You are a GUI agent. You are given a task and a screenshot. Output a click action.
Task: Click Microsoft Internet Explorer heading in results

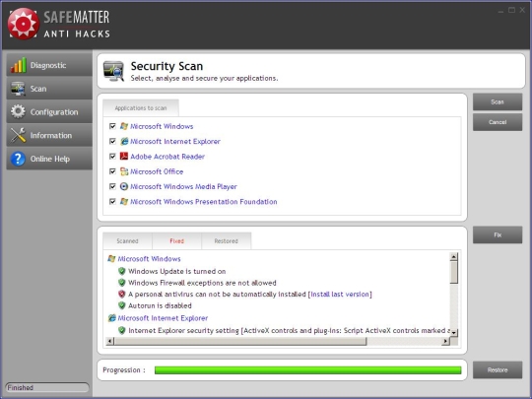163,318
